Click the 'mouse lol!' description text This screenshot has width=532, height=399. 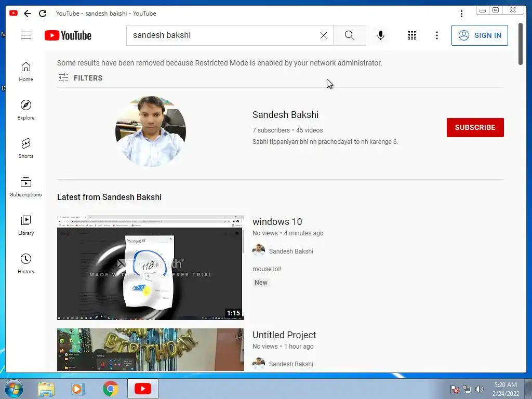267,269
